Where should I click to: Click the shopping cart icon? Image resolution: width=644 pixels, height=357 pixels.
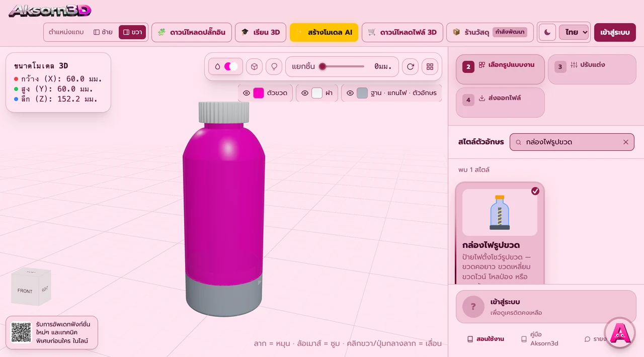pos(372,32)
